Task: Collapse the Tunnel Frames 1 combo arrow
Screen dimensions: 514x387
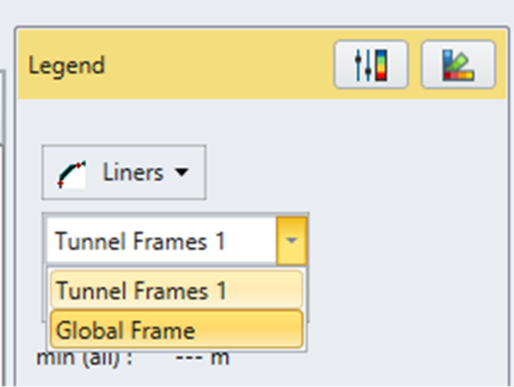Action: coord(292,240)
